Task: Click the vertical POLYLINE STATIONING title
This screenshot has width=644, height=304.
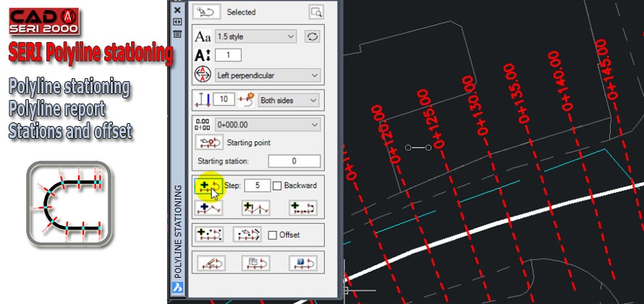Action: tap(178, 232)
